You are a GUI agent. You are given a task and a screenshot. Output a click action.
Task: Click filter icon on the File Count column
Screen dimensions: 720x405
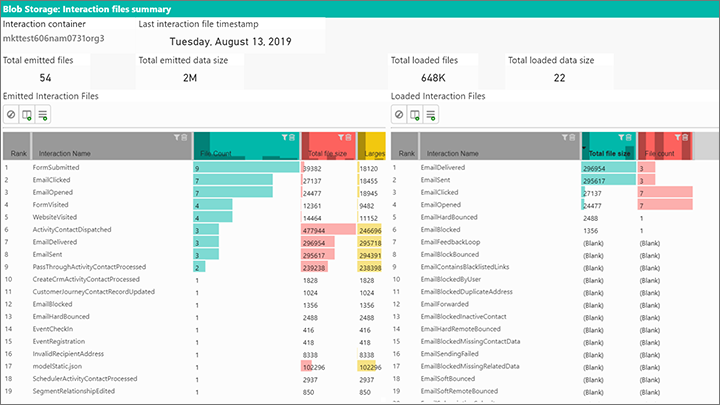click(x=284, y=137)
